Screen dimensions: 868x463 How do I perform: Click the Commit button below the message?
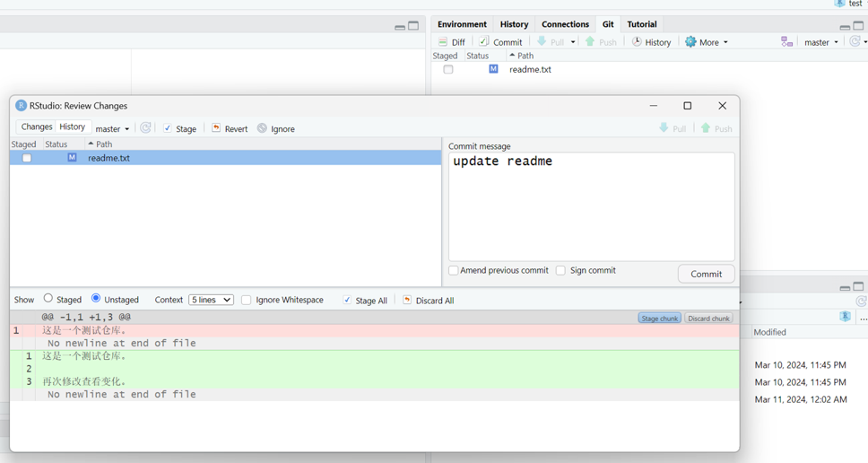coord(706,274)
